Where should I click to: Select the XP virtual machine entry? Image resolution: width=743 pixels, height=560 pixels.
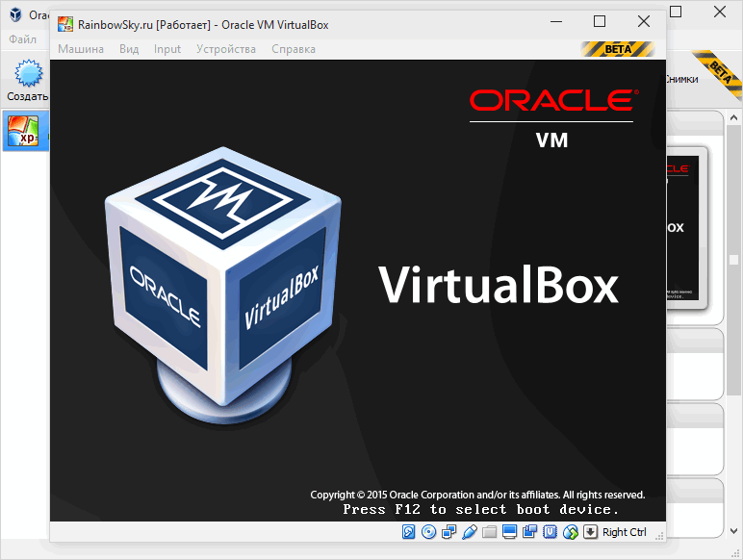tap(26, 131)
